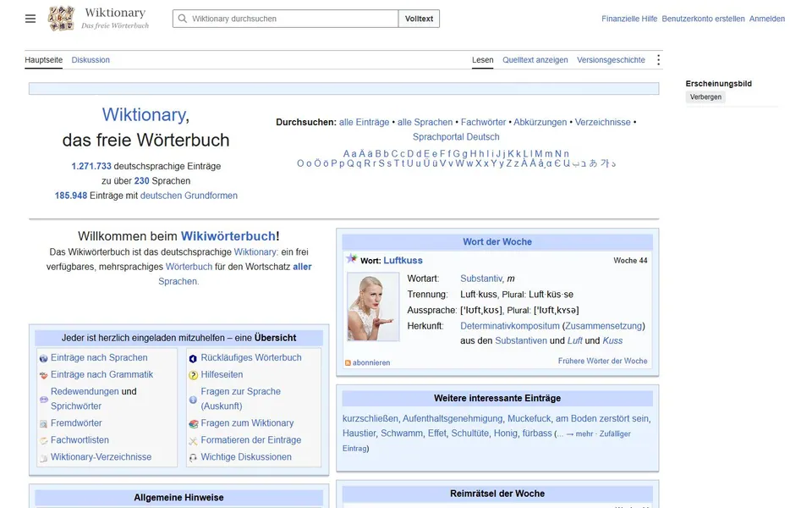Click the books icon beside Fragen zum Wiktionary
This screenshot has width=812, height=508.
click(x=193, y=424)
